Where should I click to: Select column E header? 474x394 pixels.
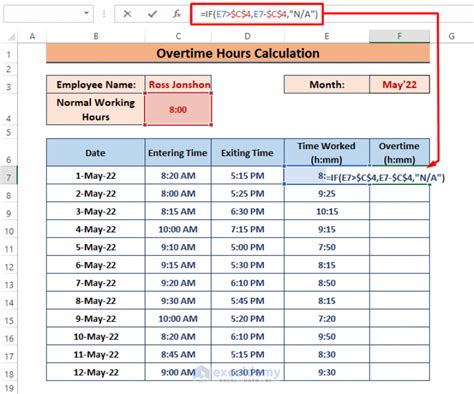click(x=327, y=36)
